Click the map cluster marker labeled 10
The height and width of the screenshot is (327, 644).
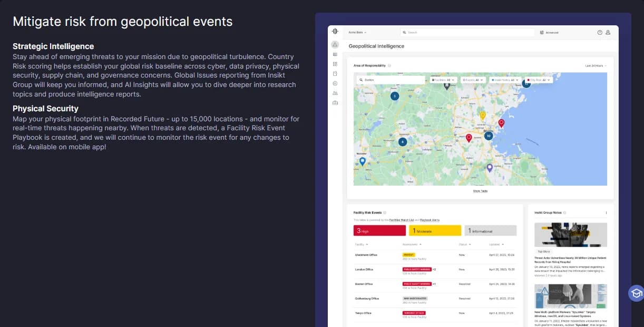click(489, 136)
